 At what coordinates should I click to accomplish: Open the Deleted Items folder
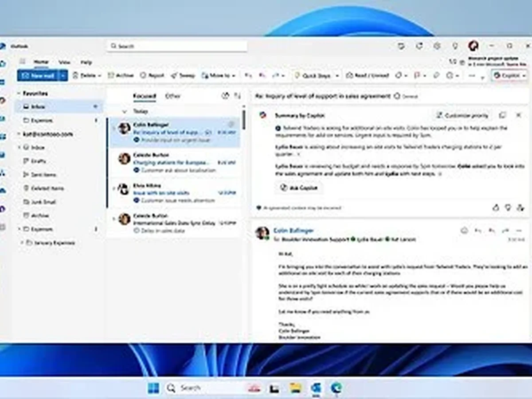[59, 188]
